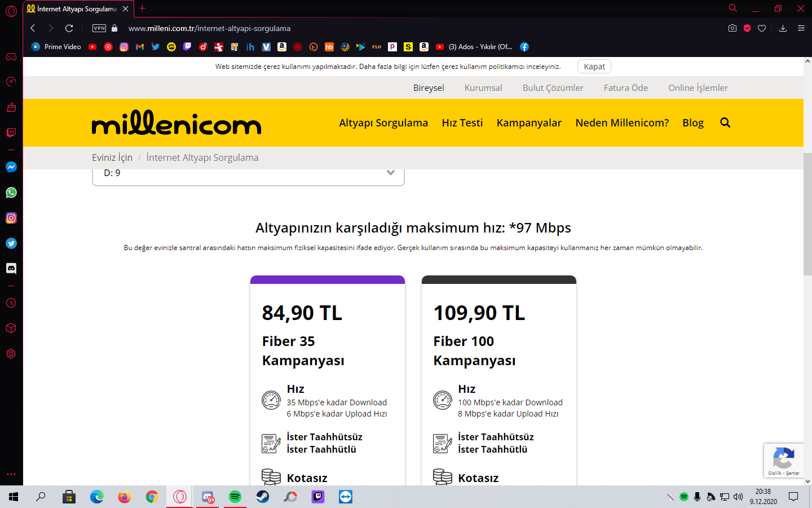Click the Millenicom logo
The height and width of the screenshot is (508, 812).
(x=176, y=122)
